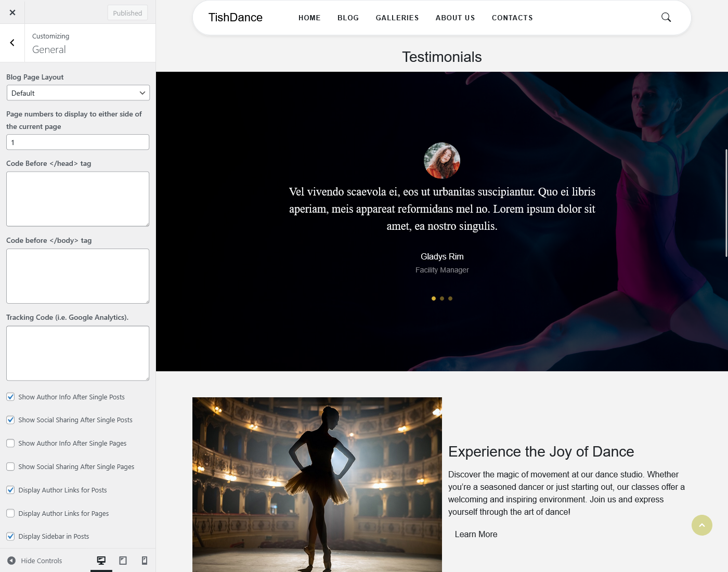Open the site search magnifier icon
The height and width of the screenshot is (572, 728).
(666, 17)
